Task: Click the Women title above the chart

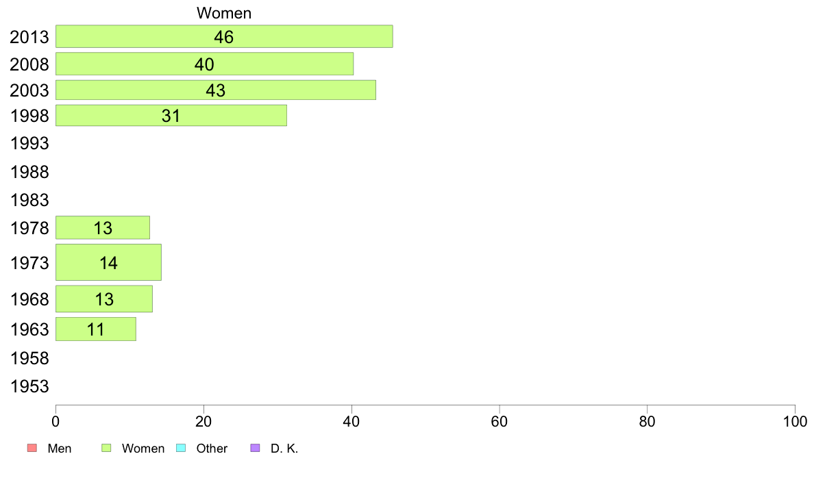Action: [224, 13]
